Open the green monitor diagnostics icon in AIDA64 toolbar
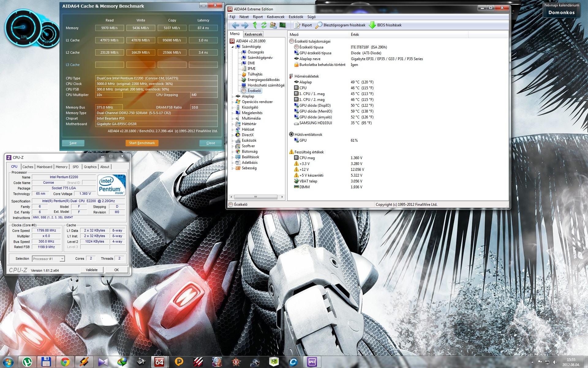Screen dimensions: 588x368 (x=282, y=25)
